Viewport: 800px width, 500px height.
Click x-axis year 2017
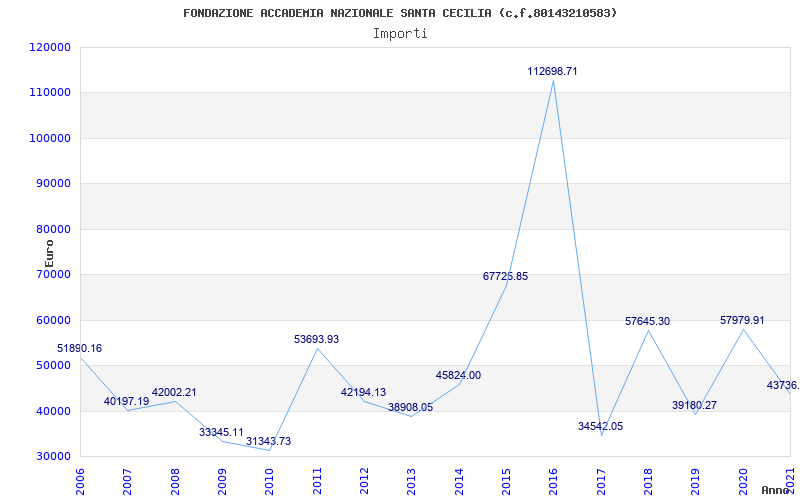pyautogui.click(x=601, y=482)
